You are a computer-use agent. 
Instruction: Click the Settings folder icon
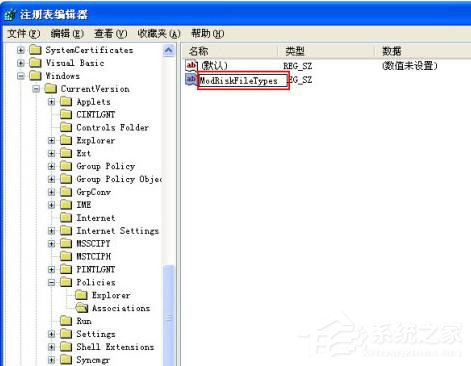pyautogui.click(x=66, y=334)
